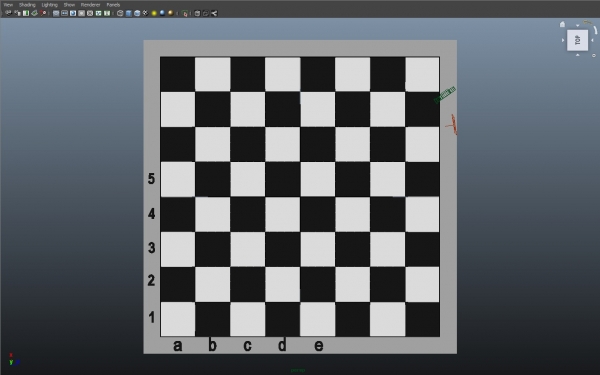Image resolution: width=600 pixels, height=375 pixels.
Task: Click the 'persp' camera label
Action: (x=298, y=370)
